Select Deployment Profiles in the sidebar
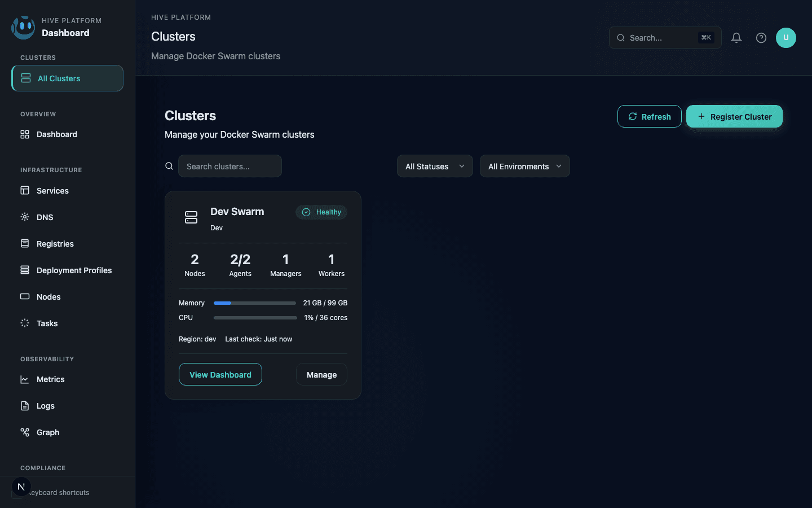 coord(74,270)
